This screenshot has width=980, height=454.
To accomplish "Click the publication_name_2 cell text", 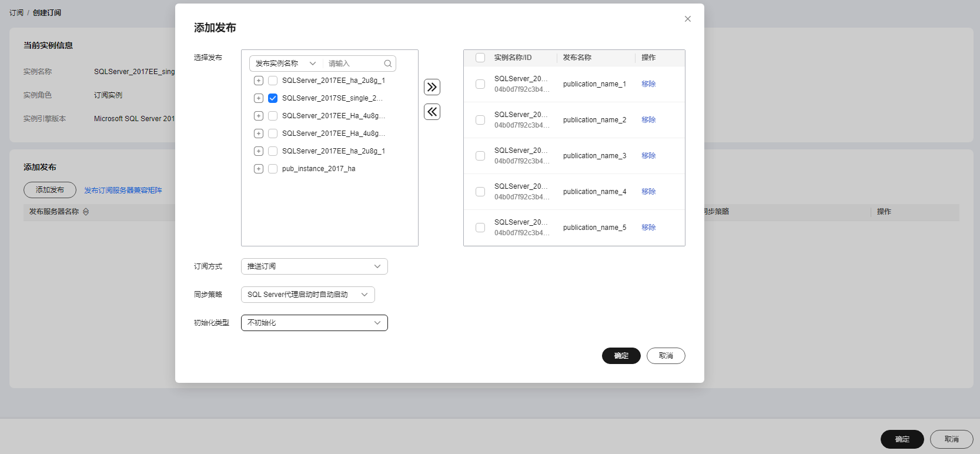I will (x=594, y=120).
